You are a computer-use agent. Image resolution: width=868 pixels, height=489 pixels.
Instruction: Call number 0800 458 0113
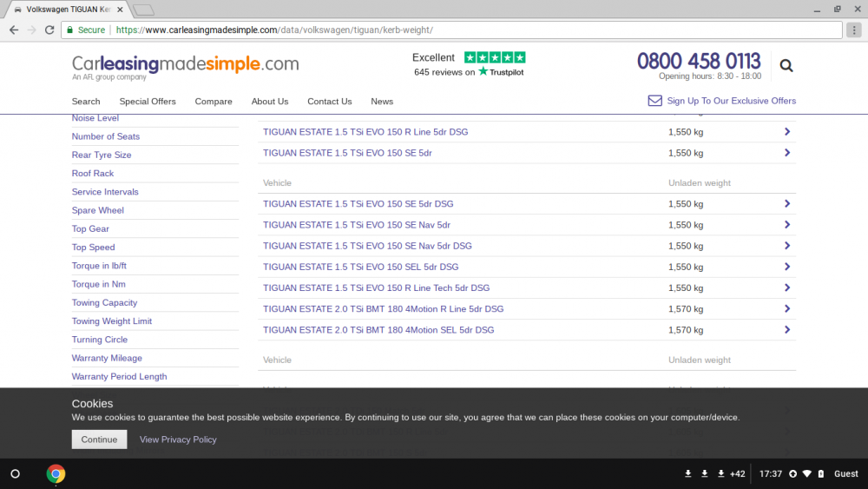(x=699, y=61)
